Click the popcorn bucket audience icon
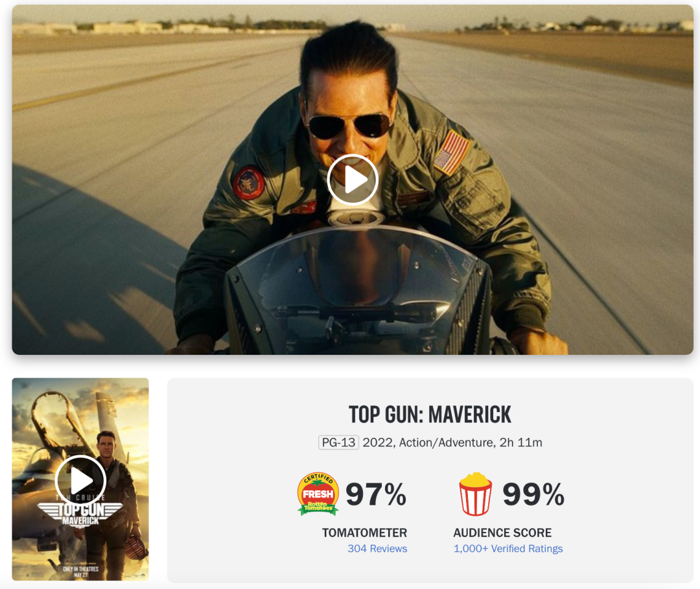Viewport: 700px width, 589px height. tap(476, 494)
